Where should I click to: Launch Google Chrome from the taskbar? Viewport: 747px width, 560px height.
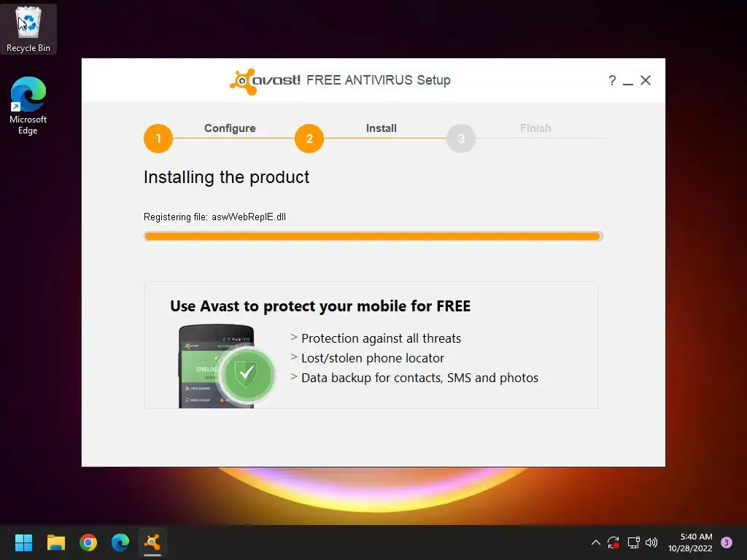coord(88,542)
